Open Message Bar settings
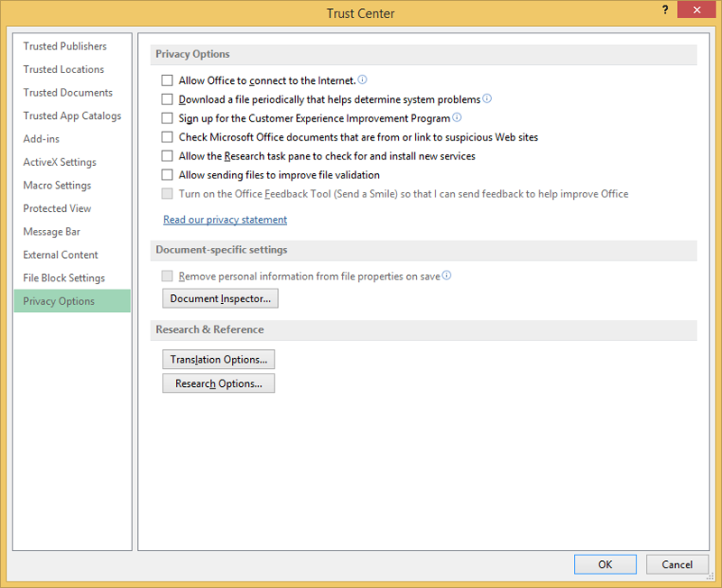722x588 pixels. pyautogui.click(x=72, y=232)
